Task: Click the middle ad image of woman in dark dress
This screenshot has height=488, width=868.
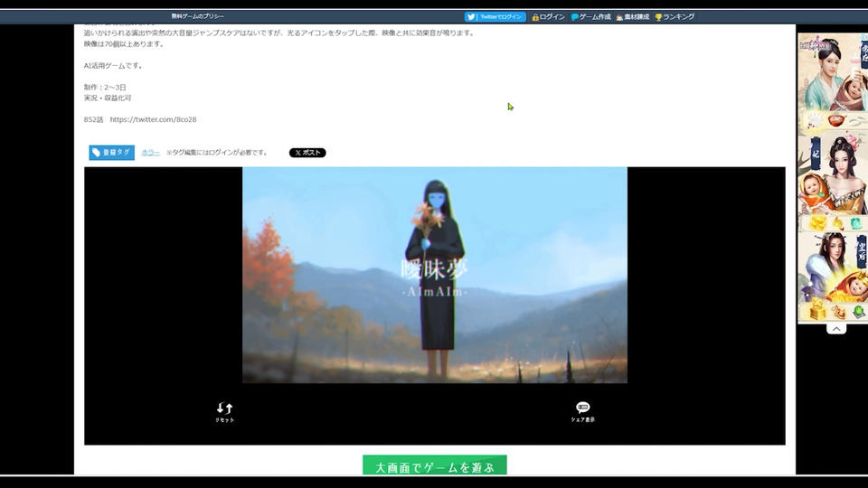Action: coord(833,174)
